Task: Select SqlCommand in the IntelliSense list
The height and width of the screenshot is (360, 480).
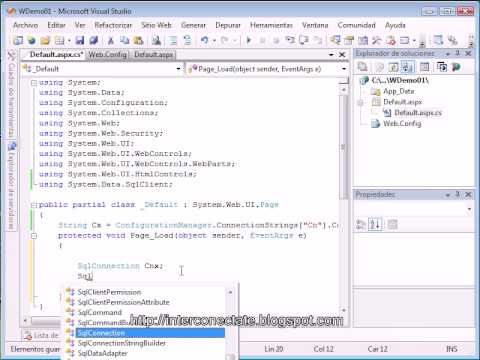Action: click(100, 312)
